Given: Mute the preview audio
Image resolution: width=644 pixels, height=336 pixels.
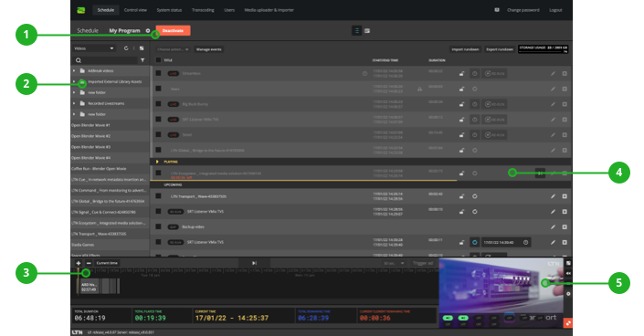Looking at the screenshot, I should tap(568, 273).
